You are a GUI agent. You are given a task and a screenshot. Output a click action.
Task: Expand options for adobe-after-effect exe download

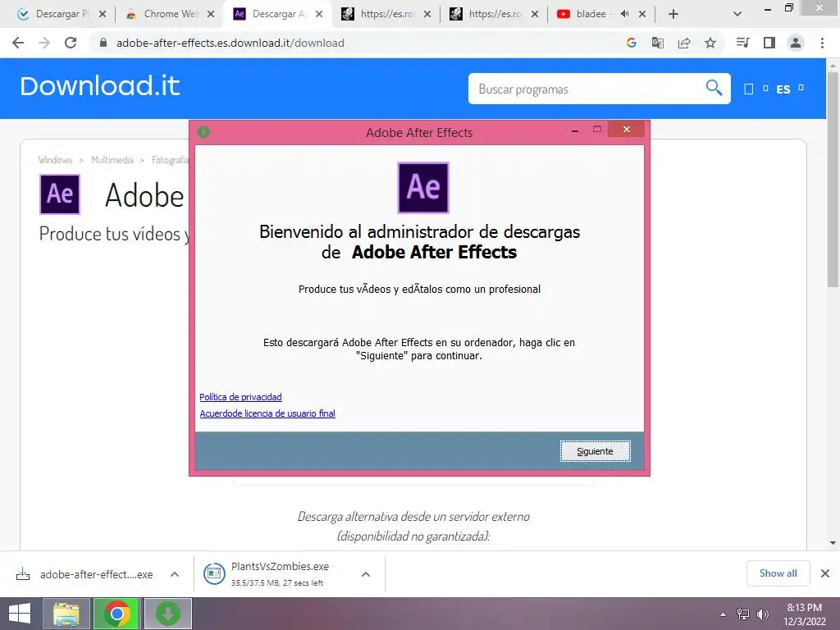[175, 574]
